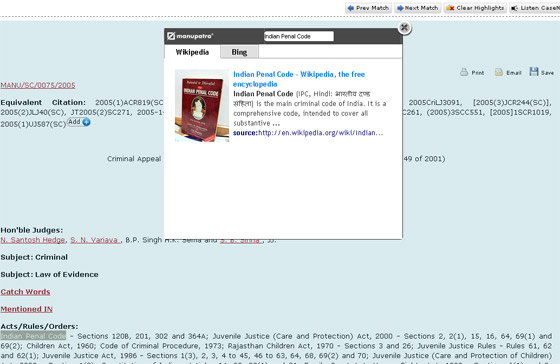Select the Wikipedia tab
560x364 pixels.
click(192, 52)
